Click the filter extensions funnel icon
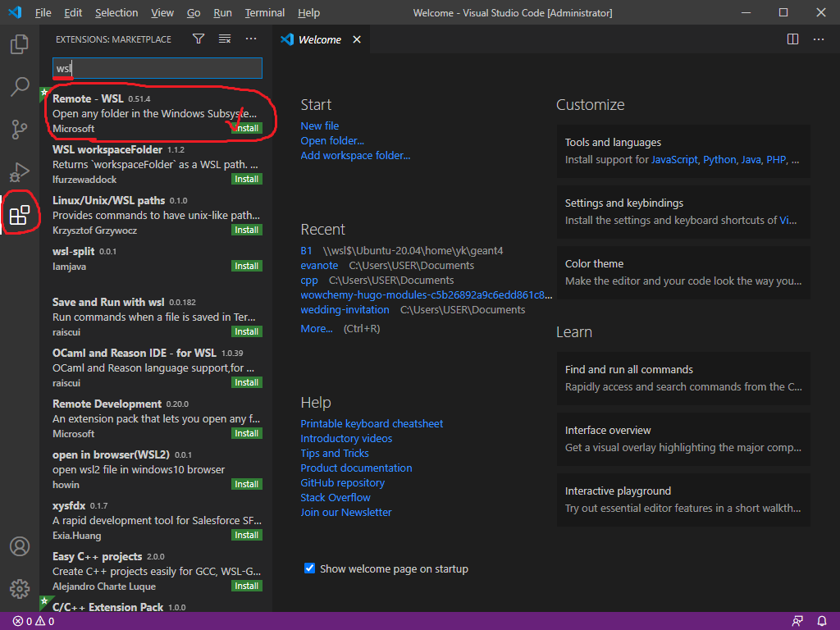 (199, 39)
